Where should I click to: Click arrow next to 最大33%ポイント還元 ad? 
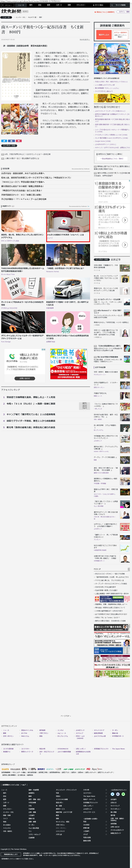coord(125,220)
